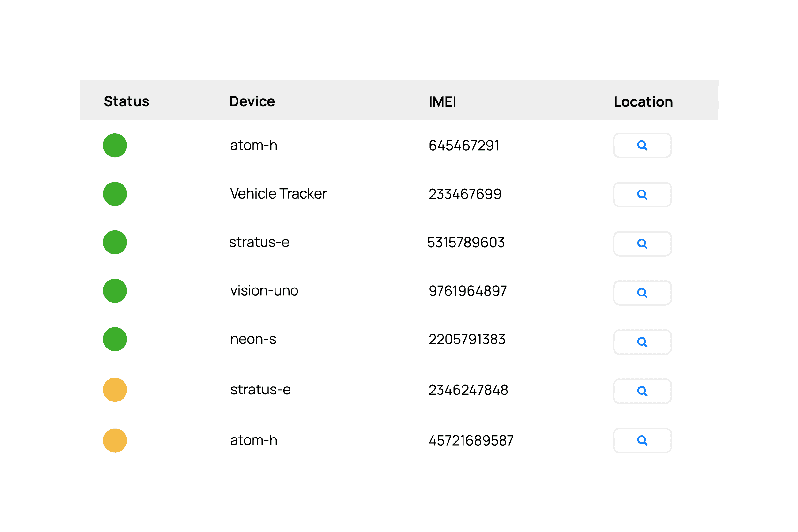Select IMEI number 233467699

pos(464,194)
